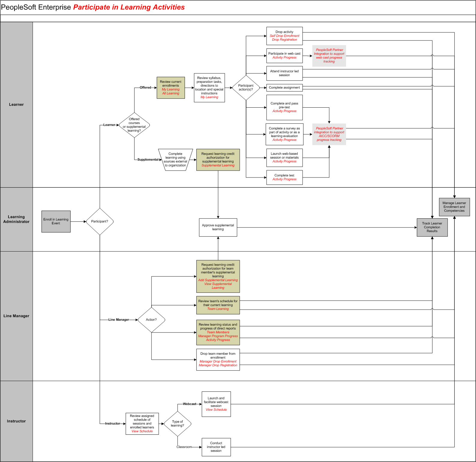
Task: Click the "Manager Drop Registration" text
Action: coord(218,365)
